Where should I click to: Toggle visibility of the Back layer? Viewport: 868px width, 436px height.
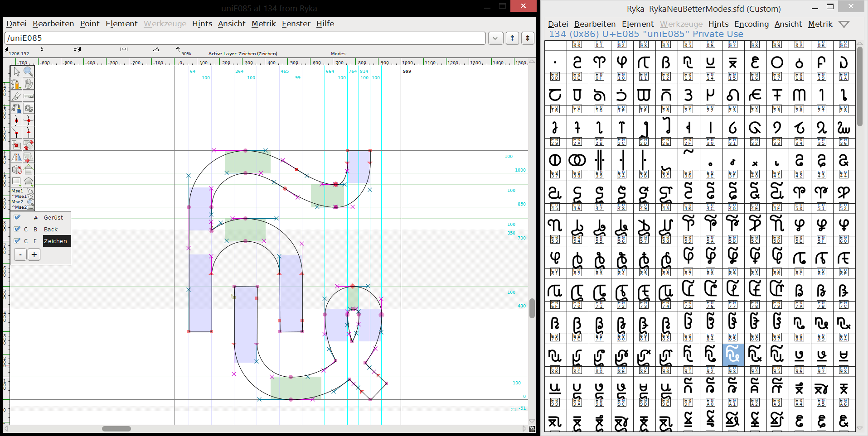(17, 229)
